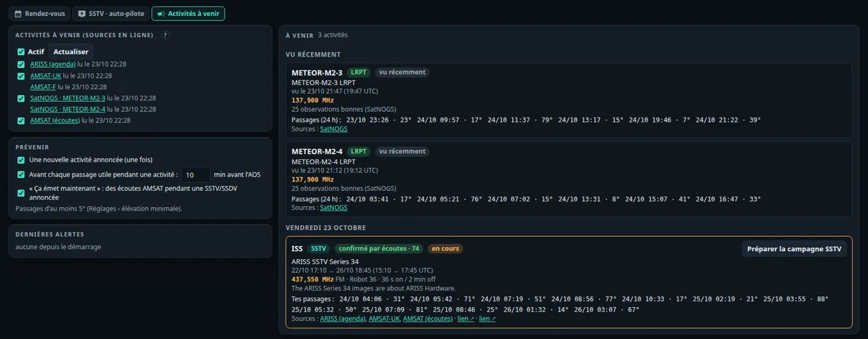The width and height of the screenshot is (868, 339).
Task: Click 'aucune depuis le démarrage' alert text
Action: (x=58, y=247)
